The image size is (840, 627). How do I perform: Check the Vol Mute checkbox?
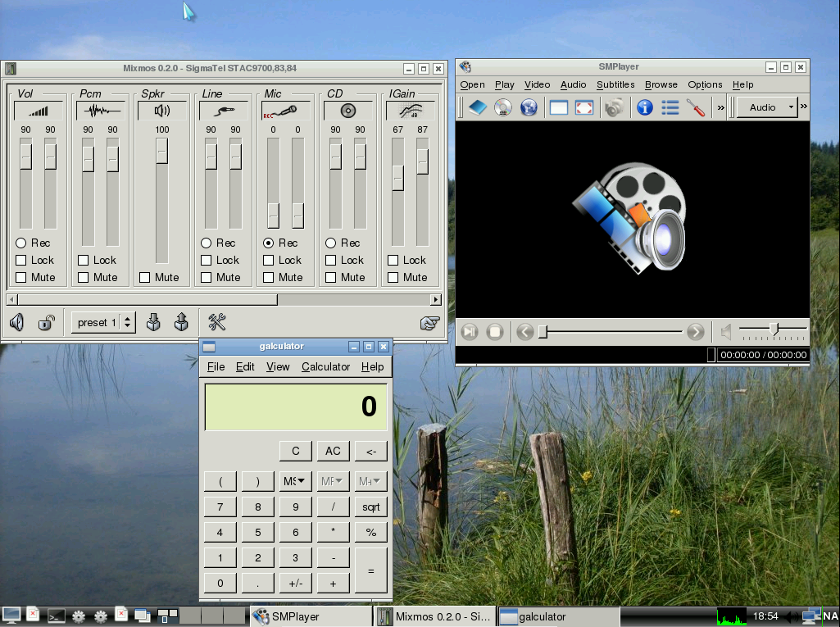20,277
